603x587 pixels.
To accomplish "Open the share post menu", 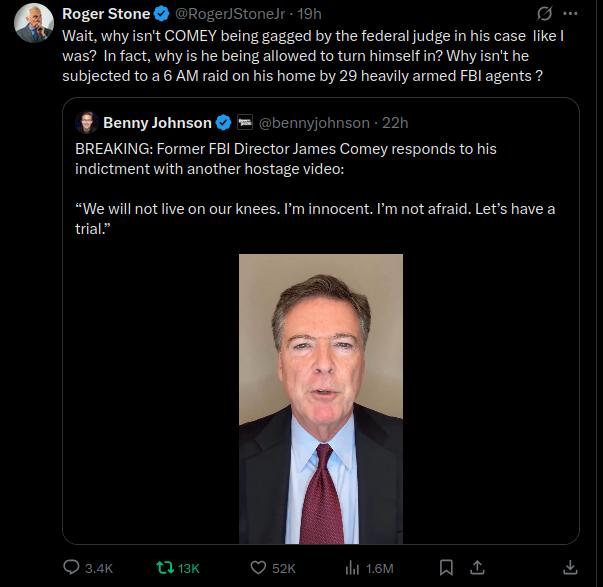I will coord(475,568).
